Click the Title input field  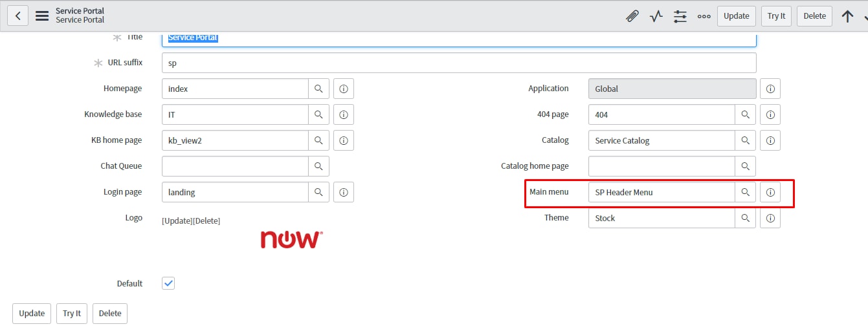coord(459,39)
